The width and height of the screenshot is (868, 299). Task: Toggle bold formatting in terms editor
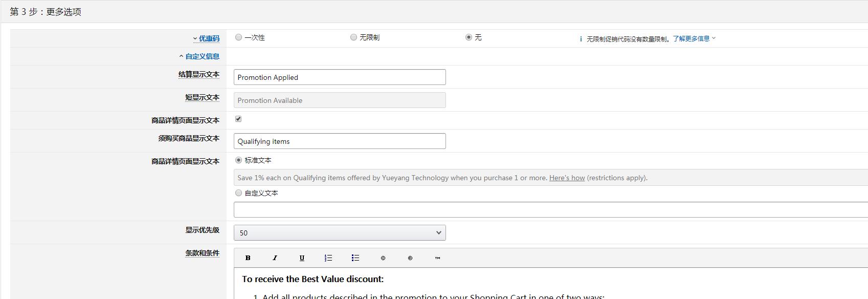coord(248,258)
